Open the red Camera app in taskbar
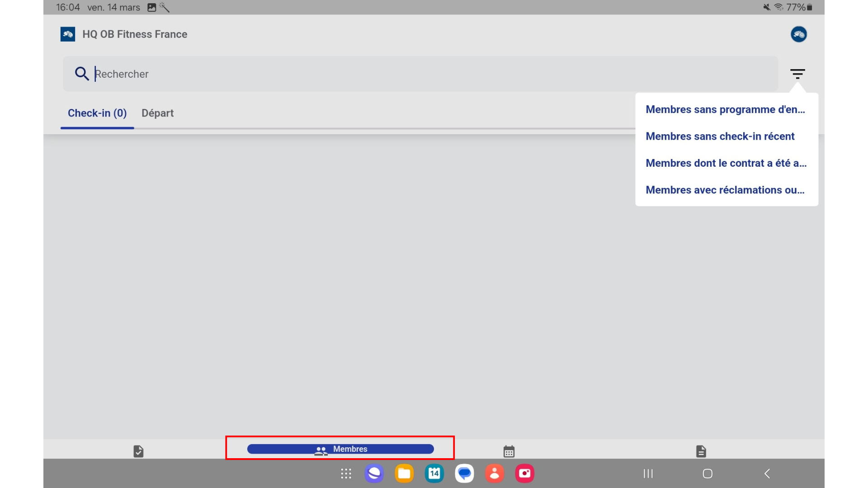Viewport: 868px width, 488px height. point(525,474)
